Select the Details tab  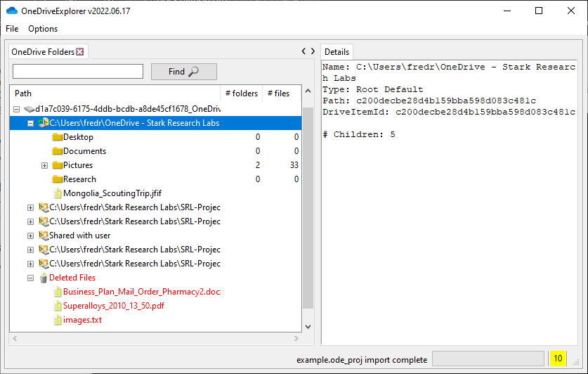337,52
